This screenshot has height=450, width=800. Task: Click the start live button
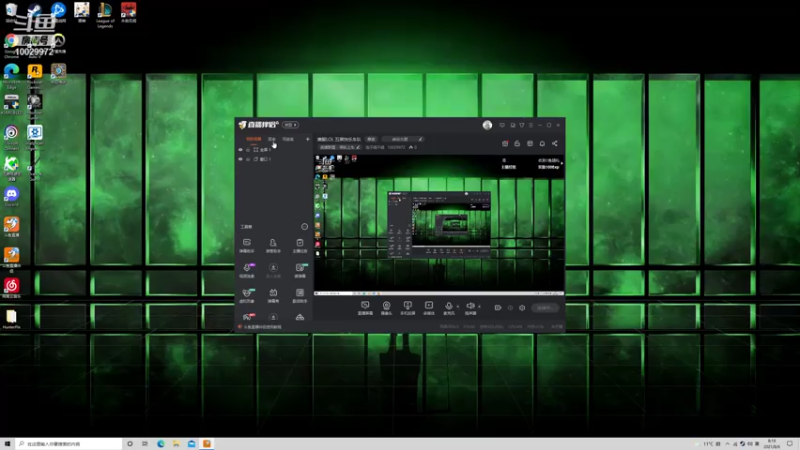[x=545, y=308]
